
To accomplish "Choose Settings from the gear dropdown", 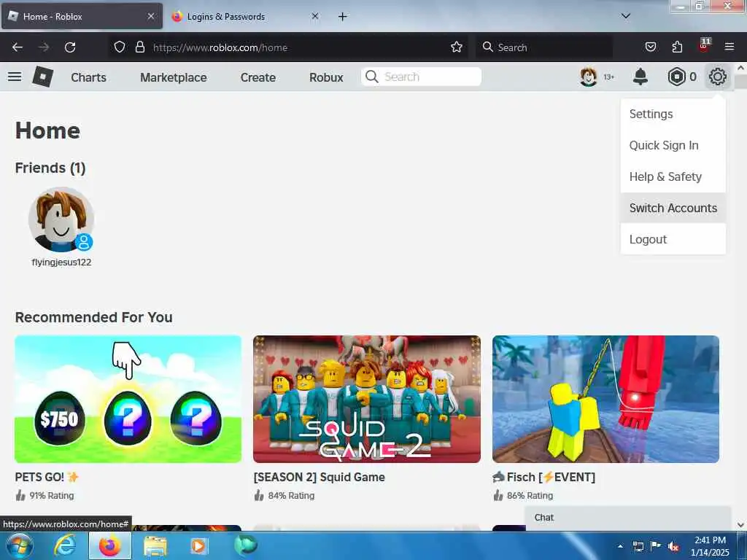I will [x=673, y=114].
